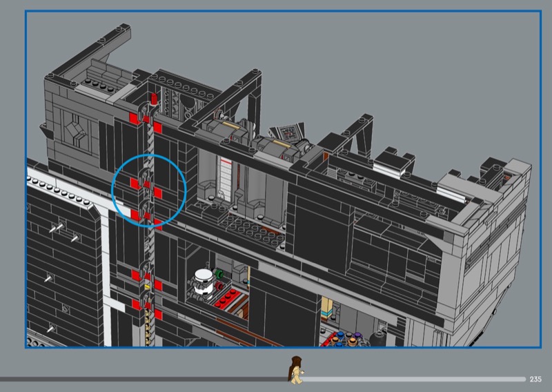This screenshot has width=552, height=392.
Task: Click the red brick beside the droid
Action: [x=226, y=297]
